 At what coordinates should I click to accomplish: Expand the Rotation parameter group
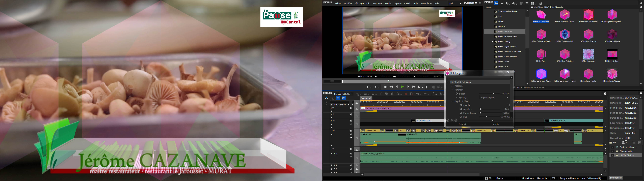coord(452,90)
